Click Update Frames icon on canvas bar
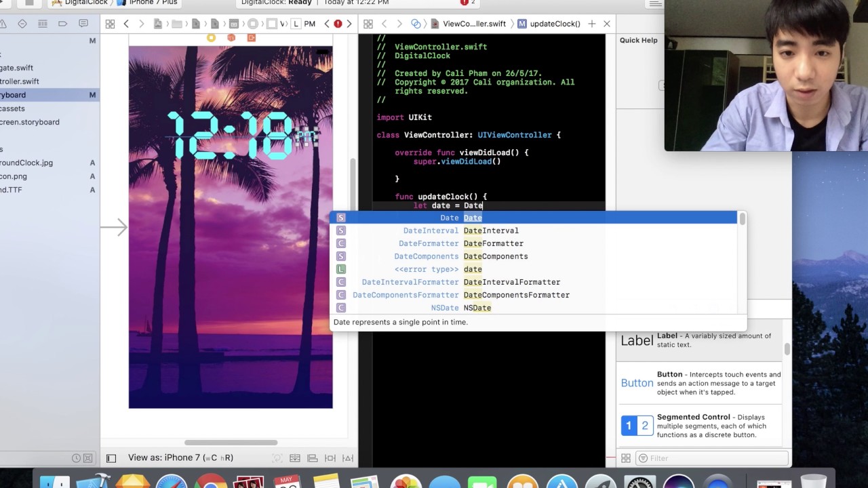This screenshot has width=868, height=488. [277, 458]
